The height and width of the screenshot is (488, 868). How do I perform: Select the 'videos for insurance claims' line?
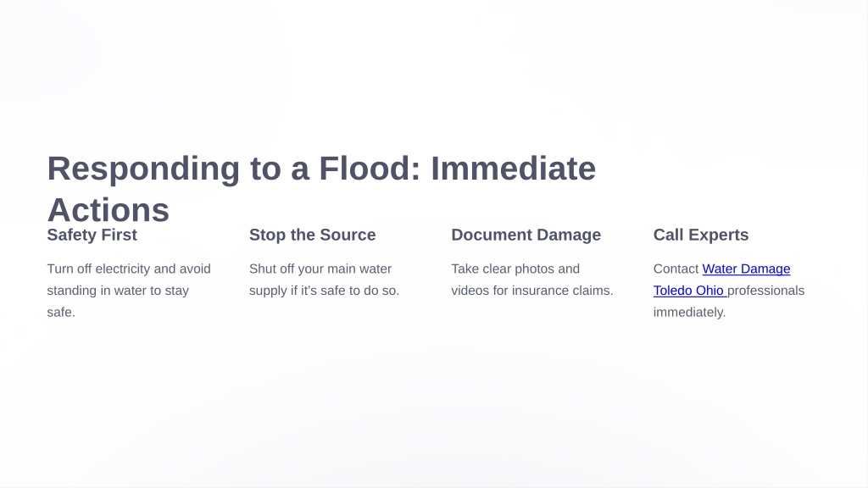point(532,291)
